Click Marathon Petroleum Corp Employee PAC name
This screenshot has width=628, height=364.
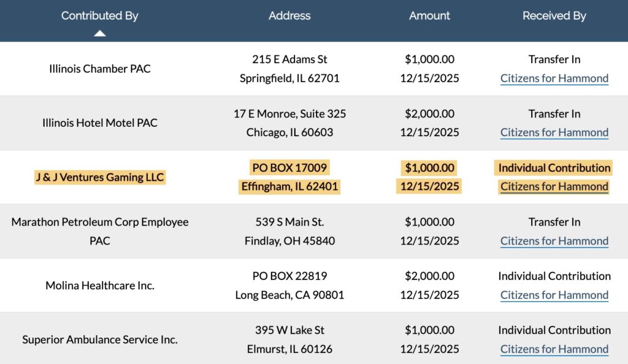pos(100,231)
